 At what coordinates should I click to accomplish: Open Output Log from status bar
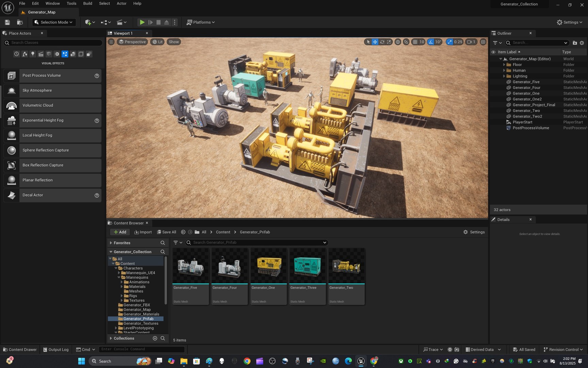55,350
